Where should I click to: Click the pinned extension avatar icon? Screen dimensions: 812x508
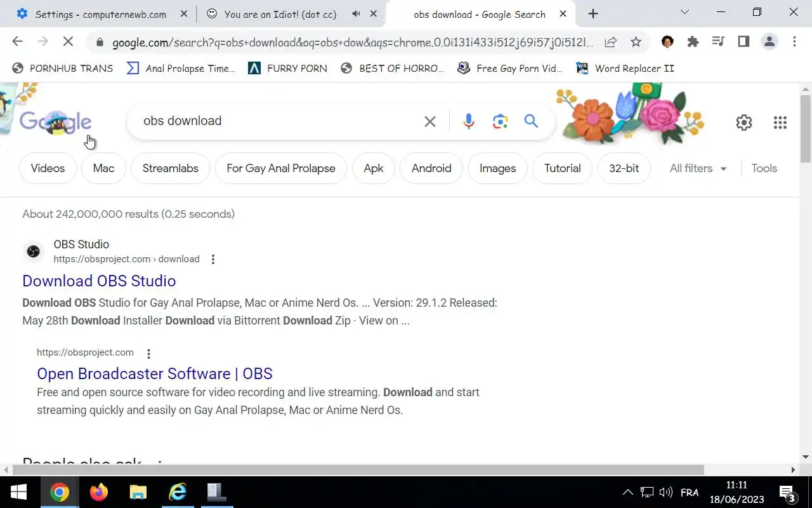coord(667,42)
